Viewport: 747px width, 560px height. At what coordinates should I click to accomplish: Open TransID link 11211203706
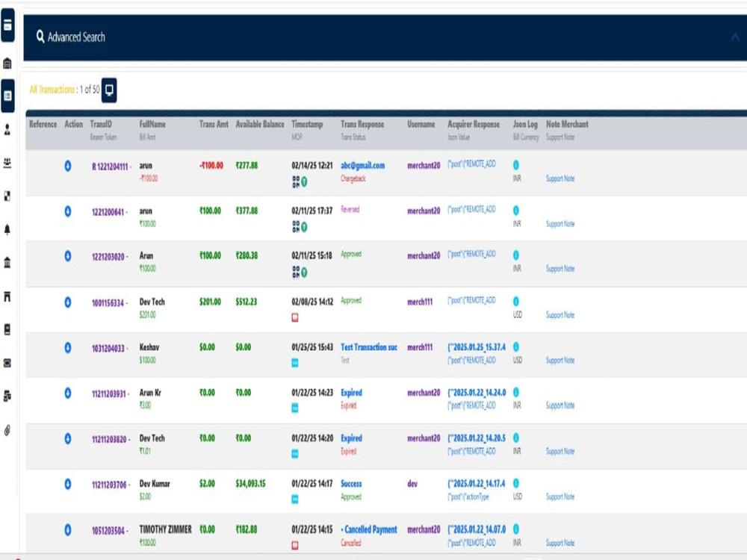tap(109, 485)
